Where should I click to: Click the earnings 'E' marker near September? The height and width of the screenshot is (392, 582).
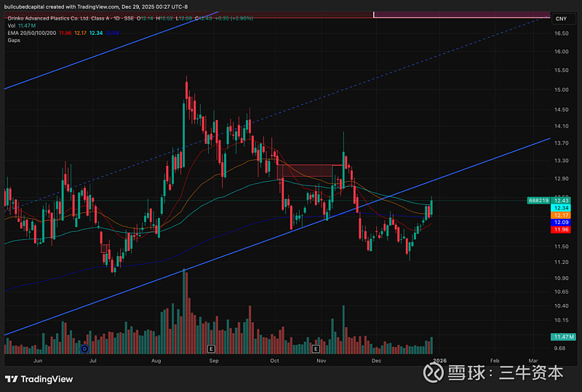coord(211,349)
